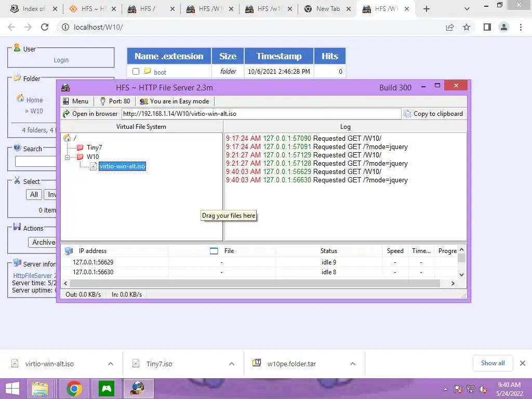Click the log entry at 9:17:24 AM port 57090
532x399 pixels.
point(303,138)
